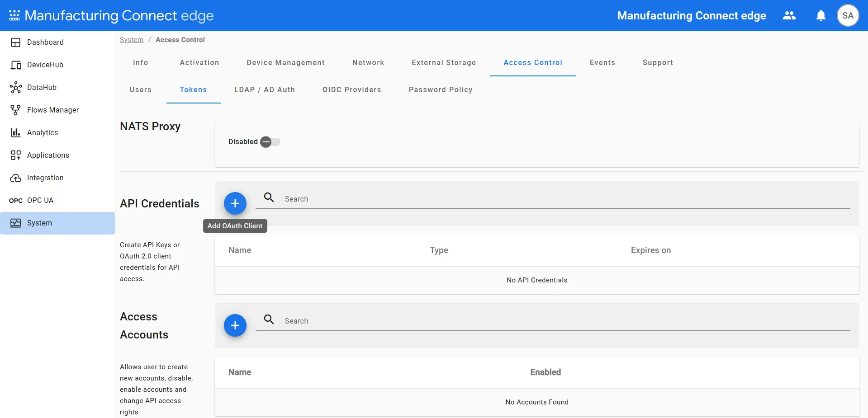Open Flows Manager from the sidebar

(x=57, y=110)
